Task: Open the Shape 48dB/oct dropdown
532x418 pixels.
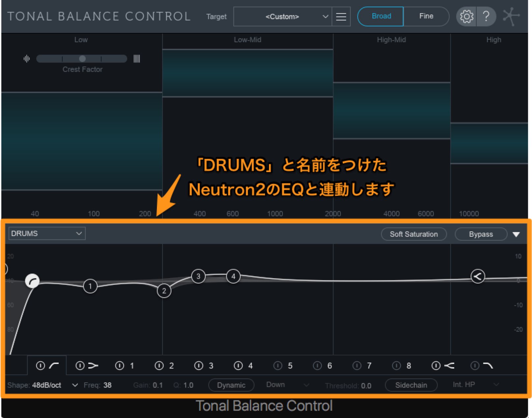Action: 55,385
